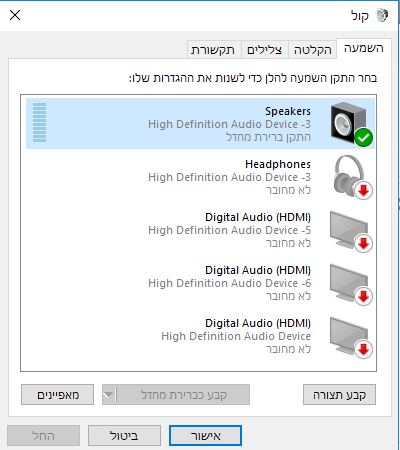Close the sound dialog window

[x=15, y=15]
